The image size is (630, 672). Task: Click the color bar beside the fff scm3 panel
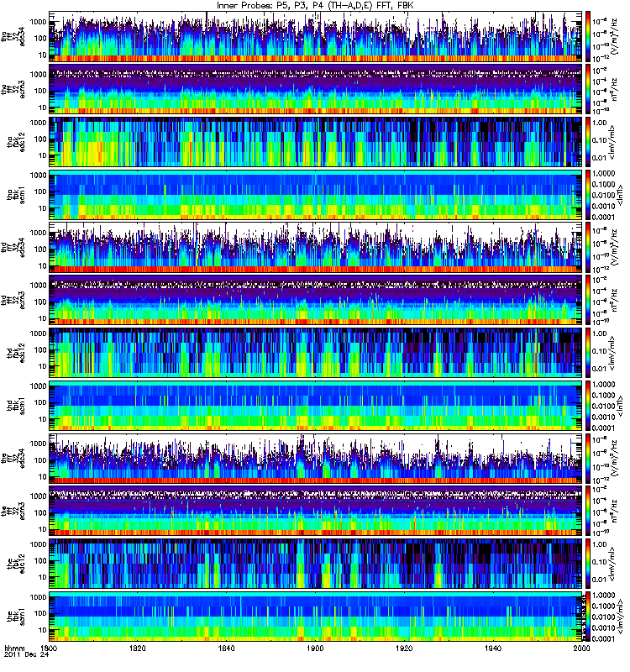coord(588,511)
